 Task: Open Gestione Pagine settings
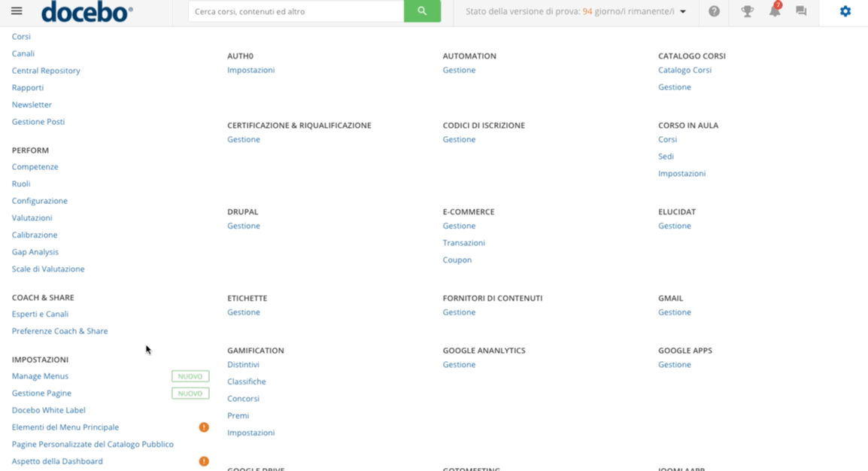[x=41, y=393]
